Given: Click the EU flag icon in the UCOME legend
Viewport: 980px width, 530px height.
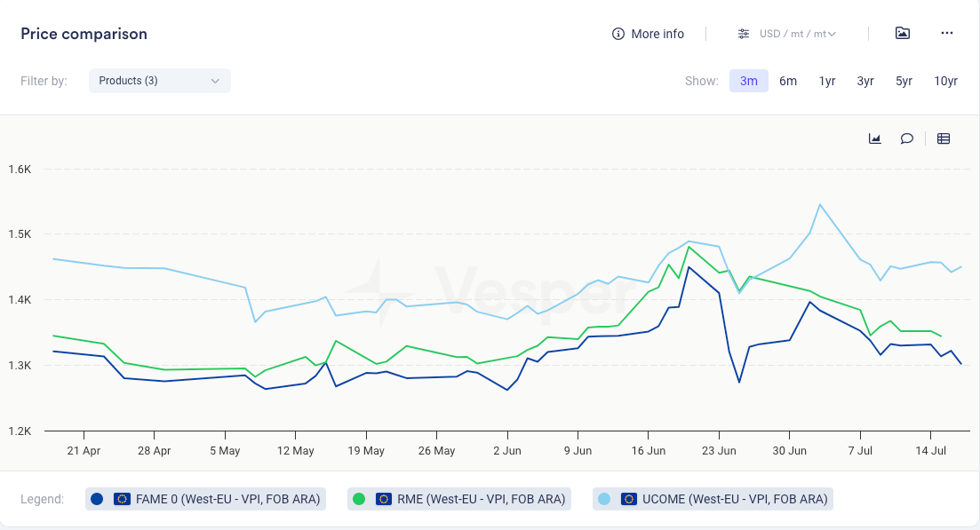Looking at the screenshot, I should 629,499.
